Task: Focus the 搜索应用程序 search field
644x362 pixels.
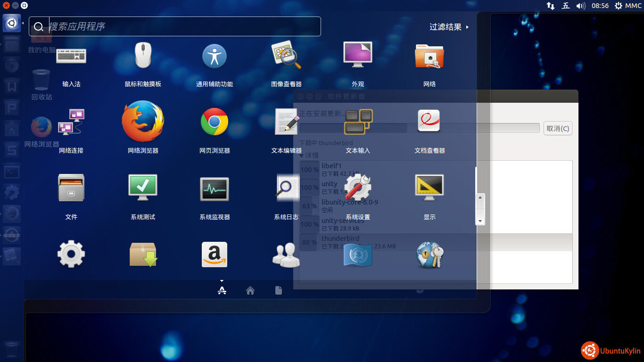Action: click(184, 26)
